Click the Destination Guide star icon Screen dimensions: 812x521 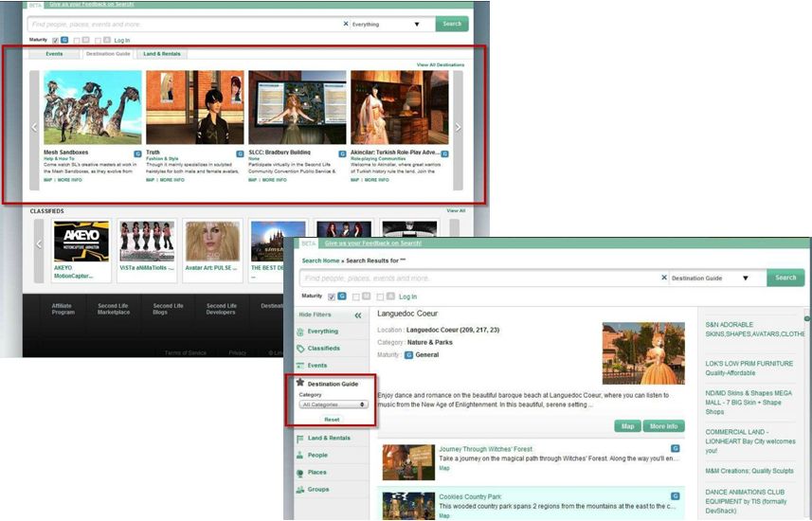[300, 383]
